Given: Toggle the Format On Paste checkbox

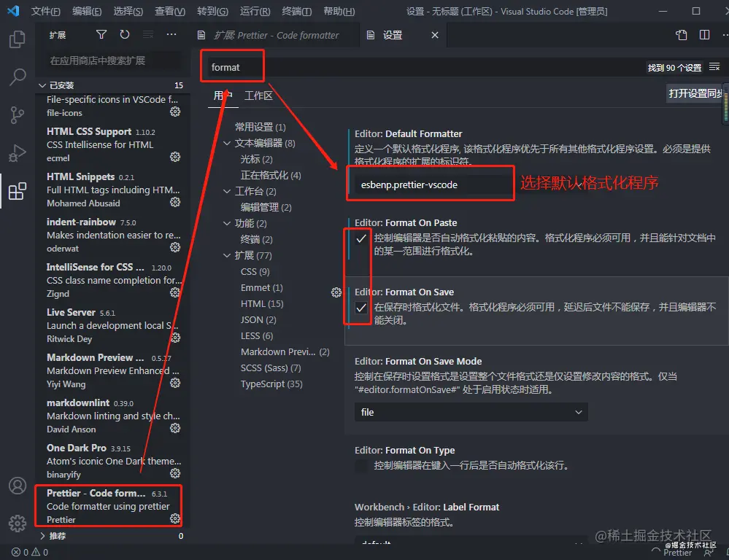Looking at the screenshot, I should pos(361,239).
